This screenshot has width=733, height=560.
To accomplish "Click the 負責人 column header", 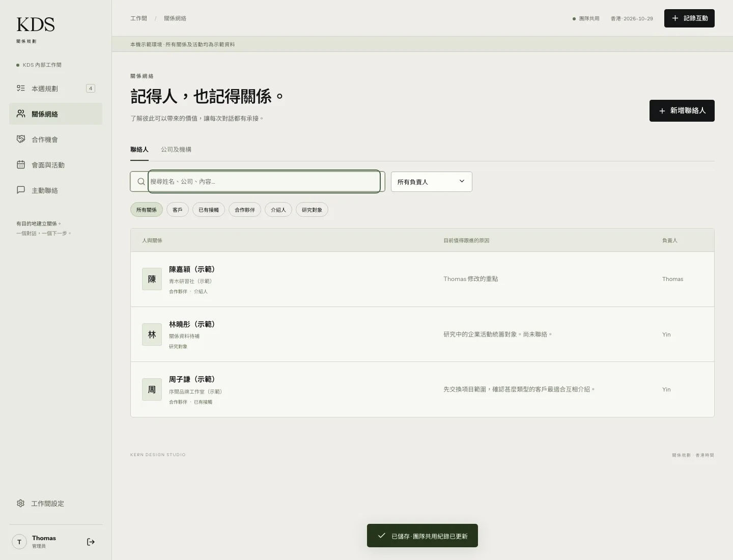I will coord(670,240).
